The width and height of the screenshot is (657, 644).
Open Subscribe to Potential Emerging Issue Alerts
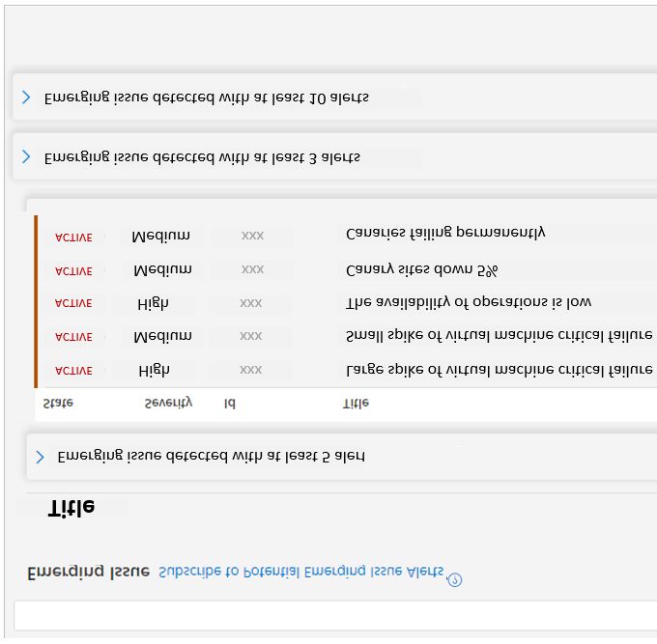point(300,572)
